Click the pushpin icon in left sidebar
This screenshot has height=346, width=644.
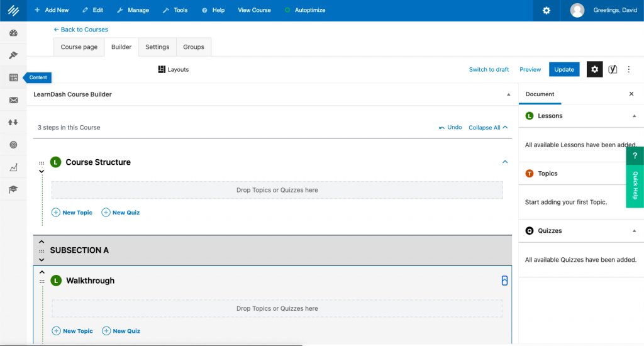(x=13, y=55)
